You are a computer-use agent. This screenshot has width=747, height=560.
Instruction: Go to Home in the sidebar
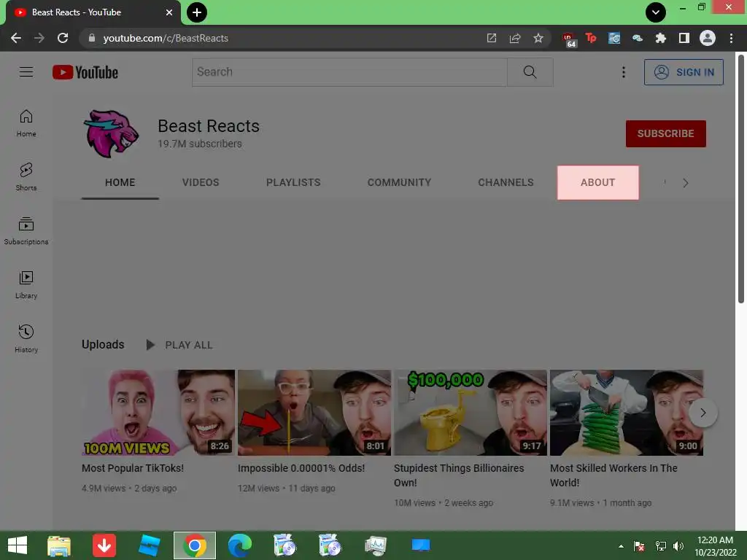point(26,122)
